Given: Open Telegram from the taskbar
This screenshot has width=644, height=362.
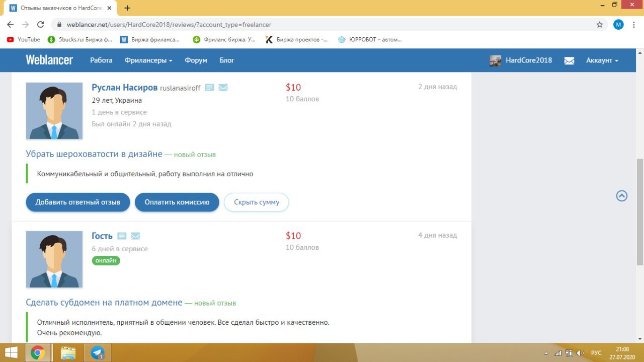Looking at the screenshot, I should click(x=98, y=352).
